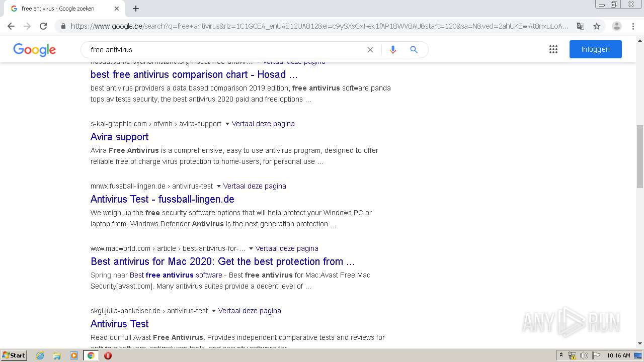Click 'Vertaal deze pagina' for fussball-lingen result
The width and height of the screenshot is (644, 362).
coord(255,186)
